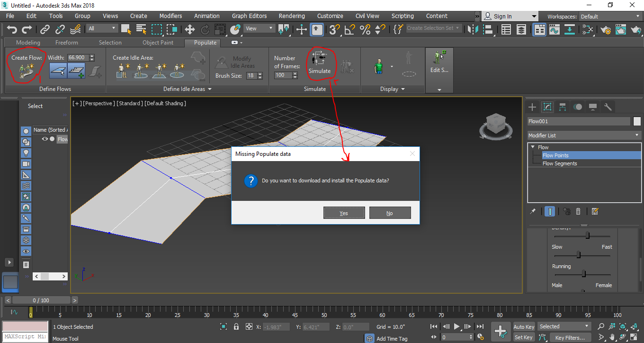Click the Percent Snap toggle icon
The image size is (644, 343).
365,29
